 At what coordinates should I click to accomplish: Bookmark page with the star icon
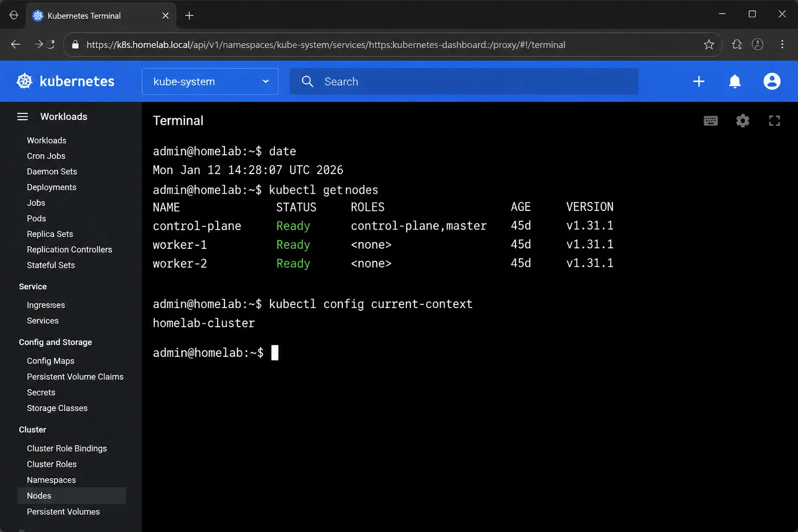pos(709,45)
